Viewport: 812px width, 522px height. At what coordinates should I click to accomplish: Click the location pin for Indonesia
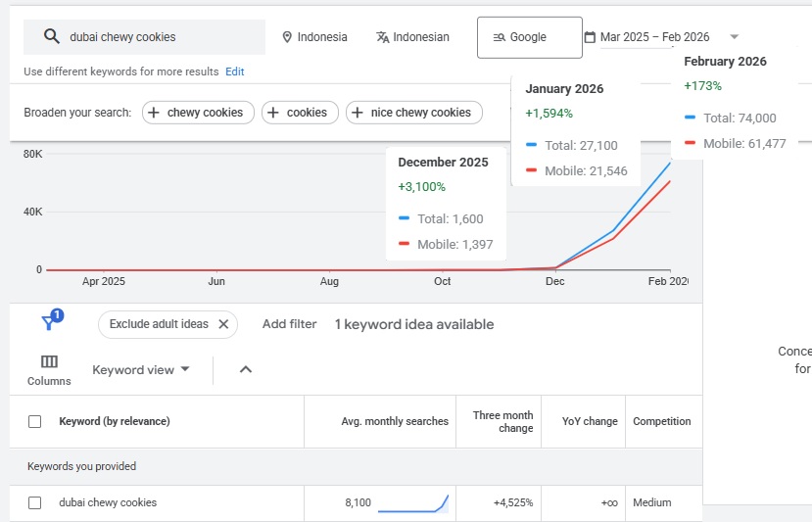pyautogui.click(x=287, y=37)
